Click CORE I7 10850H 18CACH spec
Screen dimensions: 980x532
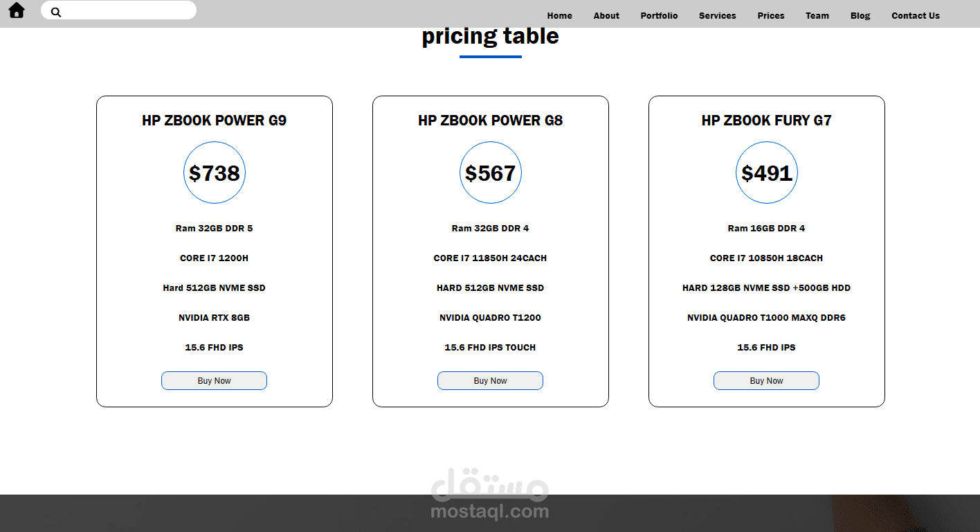[767, 258]
